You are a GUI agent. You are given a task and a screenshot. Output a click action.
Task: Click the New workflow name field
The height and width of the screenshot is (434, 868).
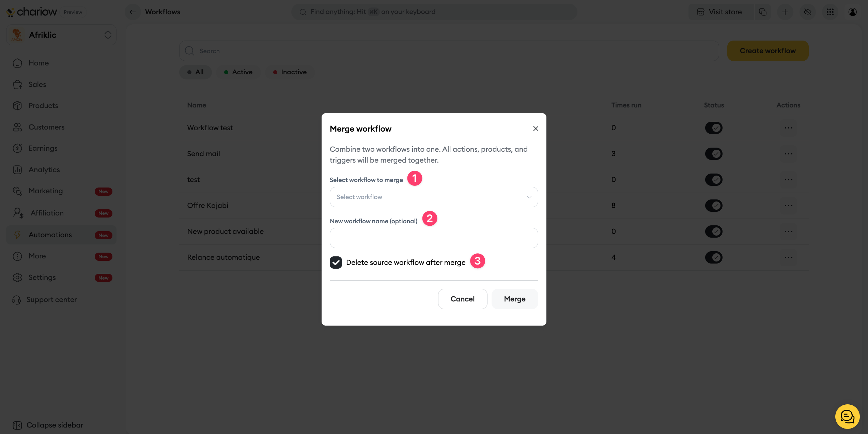434,238
